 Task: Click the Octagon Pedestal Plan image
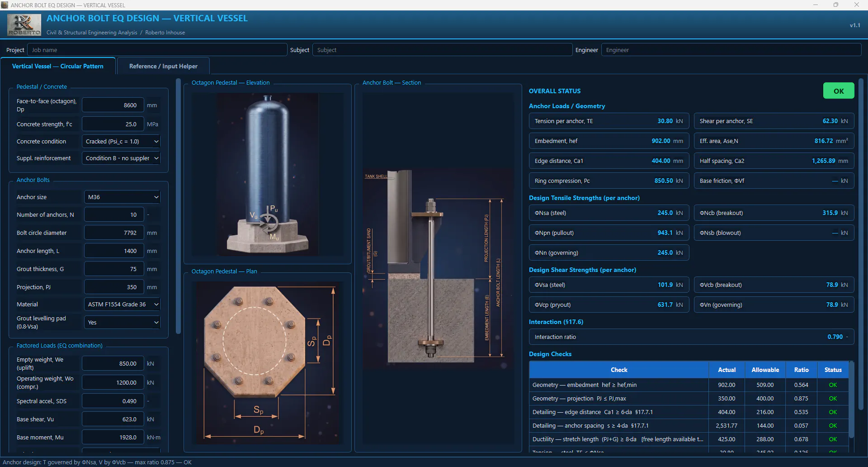tap(268, 362)
